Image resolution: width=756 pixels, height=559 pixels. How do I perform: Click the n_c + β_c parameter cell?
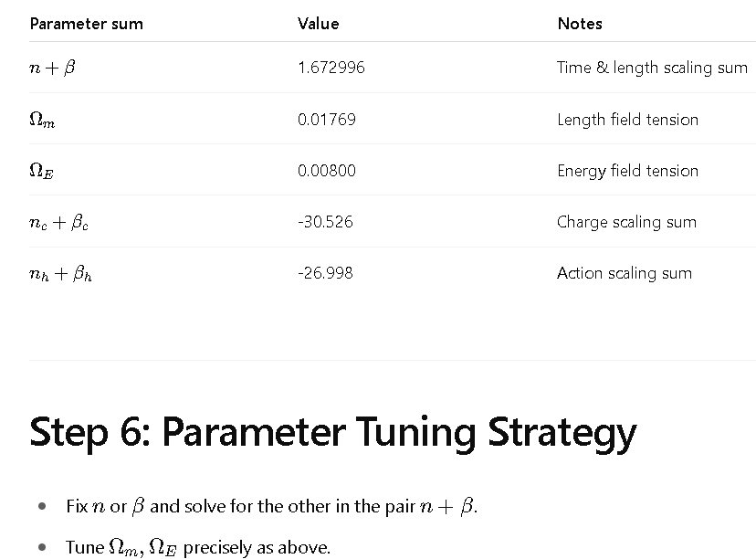[x=58, y=222]
